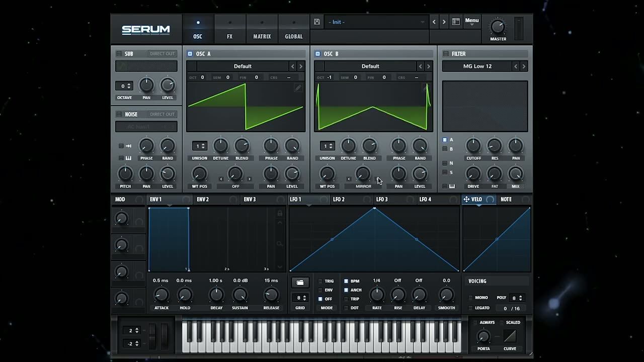Toggle OSC A on or off
Screen dimensions: 644x362
point(190,54)
